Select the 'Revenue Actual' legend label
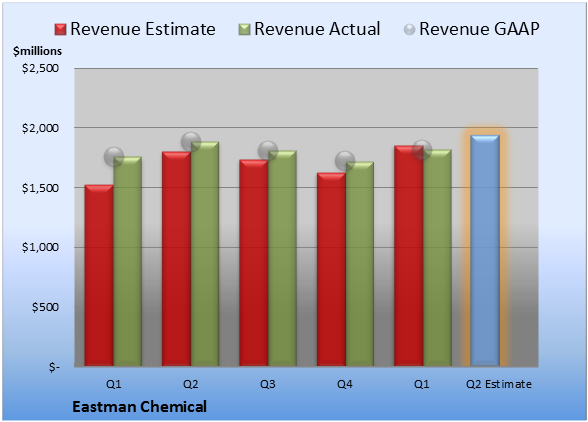Viewport: 588px width, 422px height. (317, 29)
